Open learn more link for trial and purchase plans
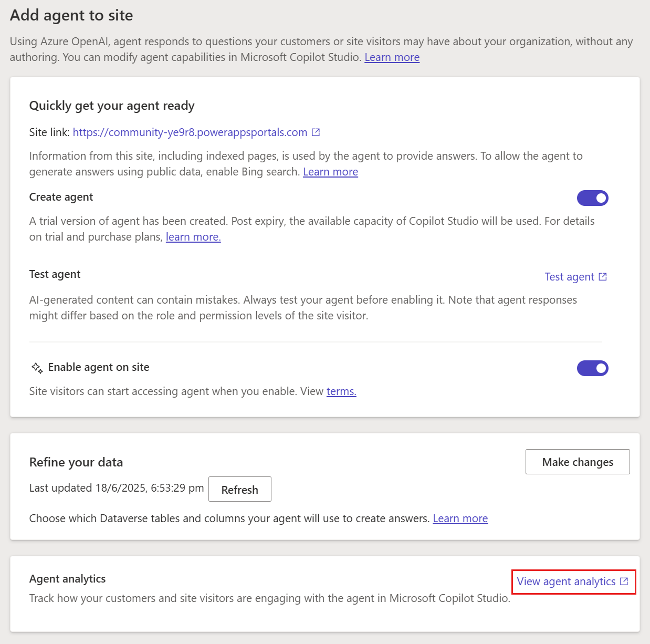The height and width of the screenshot is (644, 650). (x=193, y=237)
